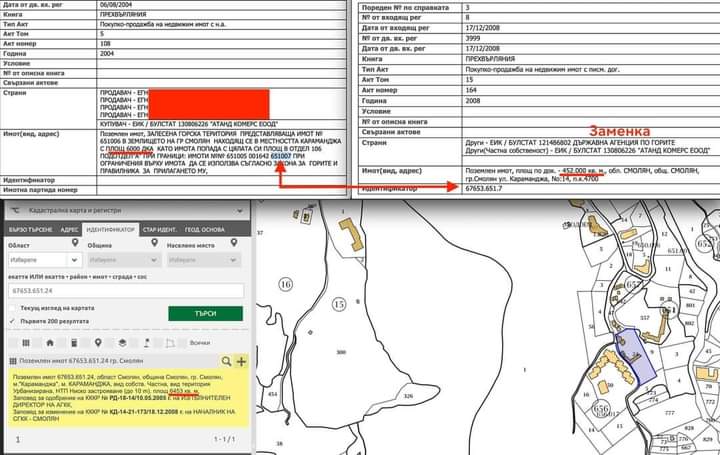720x455 pixels.
Task: Toggle checkbox before the parcel grid filter icon
Action: point(13,343)
